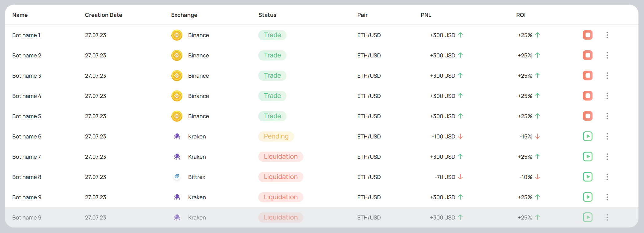Click the Bittrex exchange icon
The height and width of the screenshot is (233, 644).
coord(177,177)
